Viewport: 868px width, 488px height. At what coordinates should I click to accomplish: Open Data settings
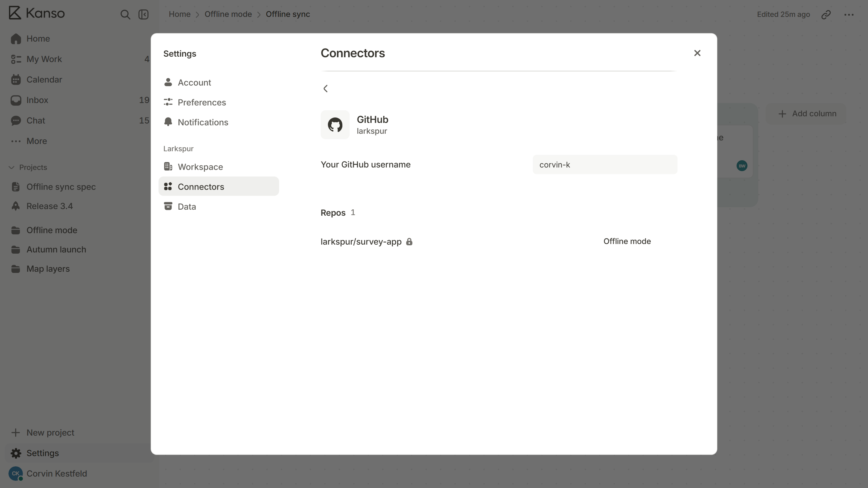219,206
